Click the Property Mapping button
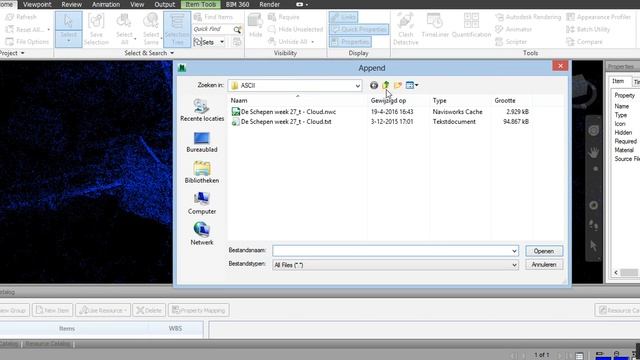This screenshot has height=360, width=640. 199,311
